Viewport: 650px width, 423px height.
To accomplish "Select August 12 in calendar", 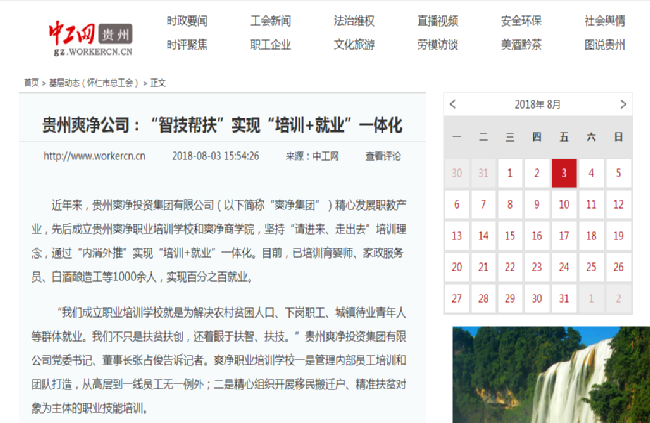I will [x=618, y=204].
